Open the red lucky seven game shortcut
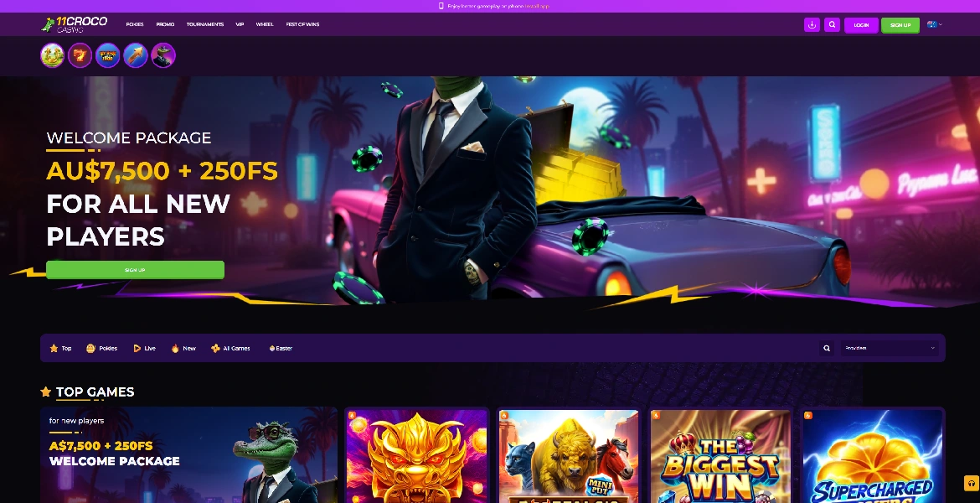980x503 pixels. coord(80,55)
